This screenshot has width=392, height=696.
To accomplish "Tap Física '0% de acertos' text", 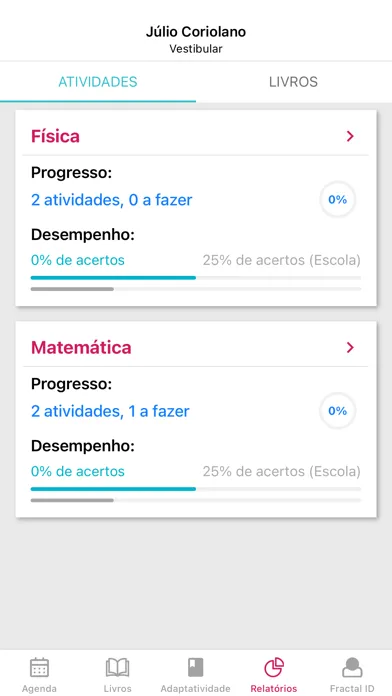I will click(x=78, y=260).
